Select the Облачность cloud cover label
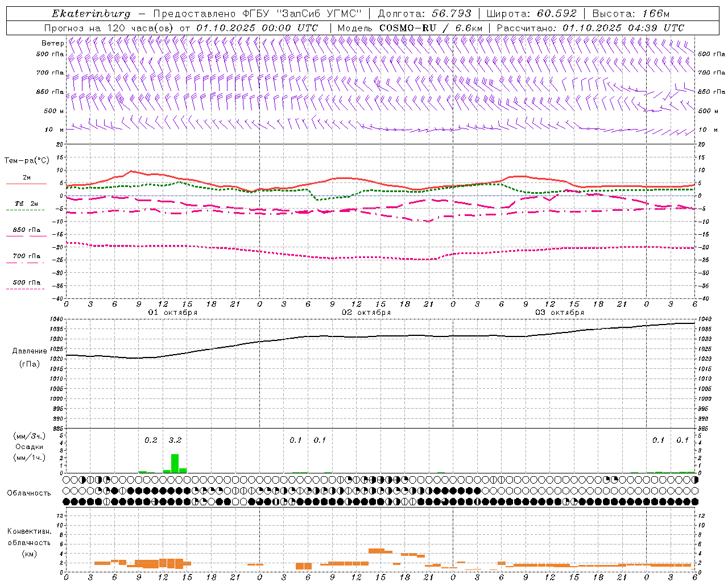Image resolution: width=728 pixels, height=582 pixels. tap(29, 493)
